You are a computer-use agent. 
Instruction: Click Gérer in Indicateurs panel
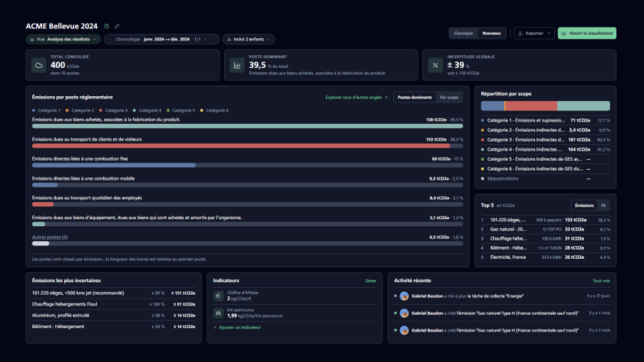(x=370, y=281)
